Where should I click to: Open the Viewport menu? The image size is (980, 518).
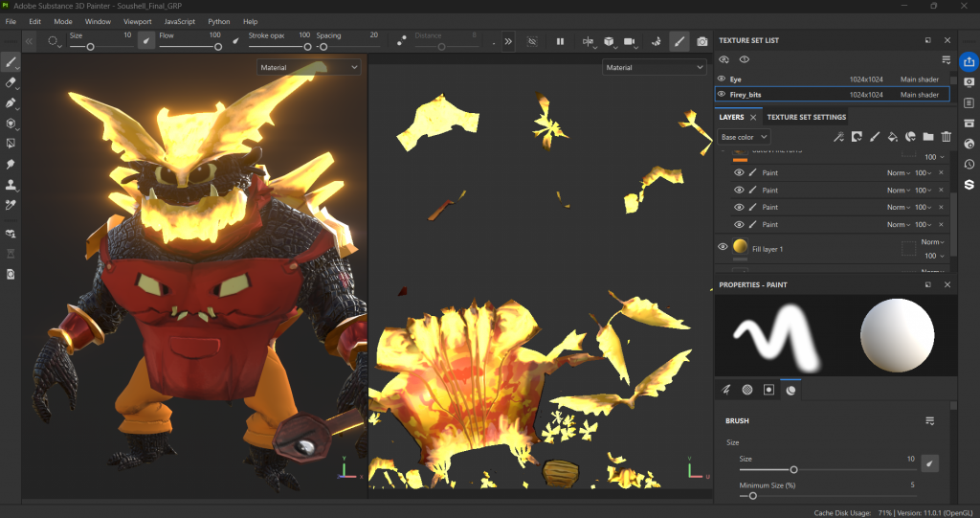coord(138,21)
